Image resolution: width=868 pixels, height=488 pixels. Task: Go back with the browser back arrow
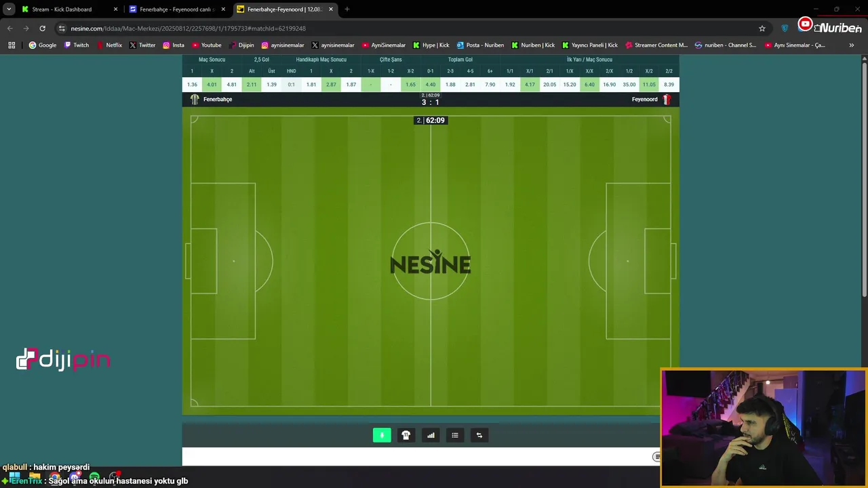[9, 28]
